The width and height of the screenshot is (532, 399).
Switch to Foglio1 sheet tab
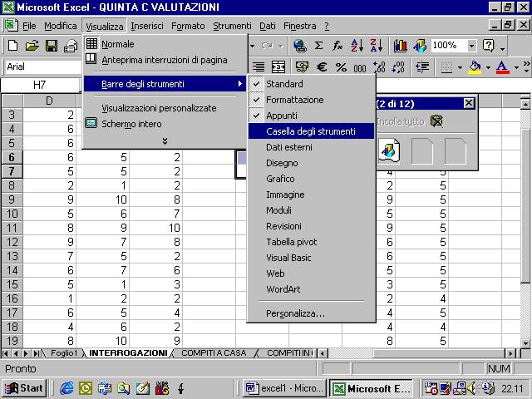(64, 352)
